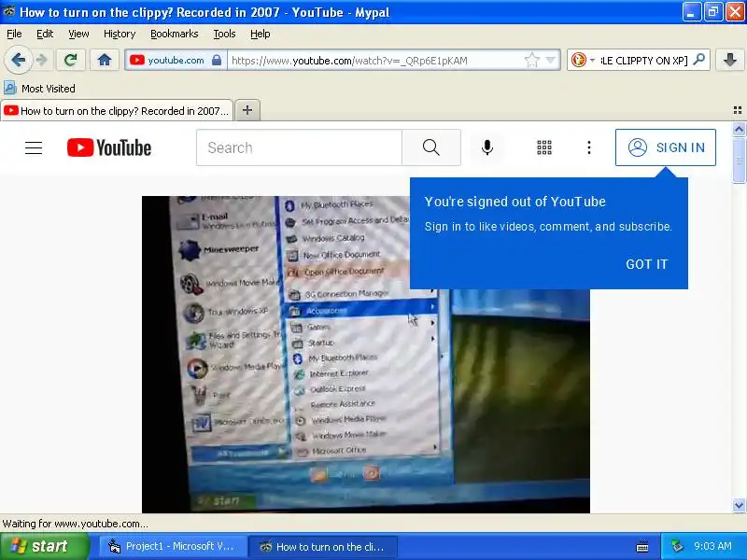
Task: Click the youtube.com site identity label
Action: (x=176, y=61)
